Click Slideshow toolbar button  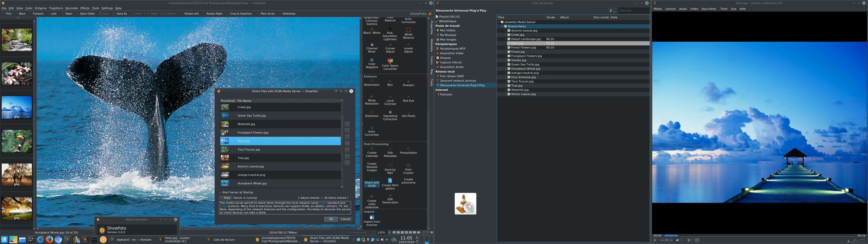tap(287, 14)
